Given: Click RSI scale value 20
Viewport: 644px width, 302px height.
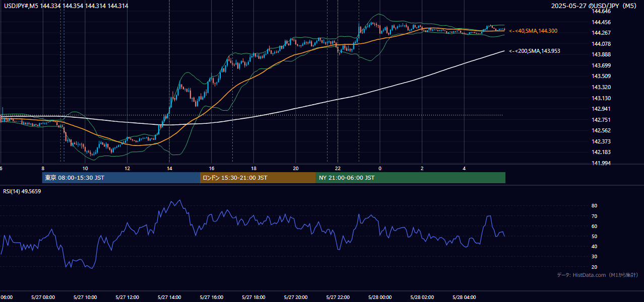Looking at the screenshot, I should point(595,267).
